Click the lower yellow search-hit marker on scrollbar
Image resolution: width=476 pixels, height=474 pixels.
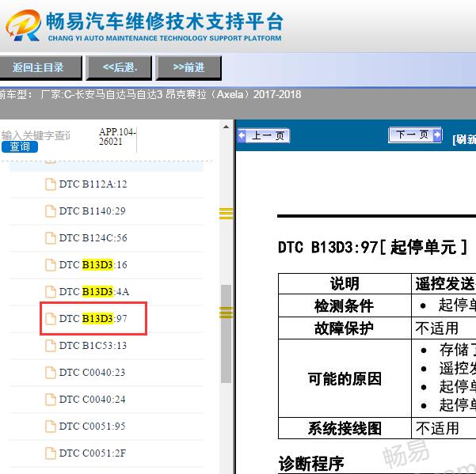point(227,313)
